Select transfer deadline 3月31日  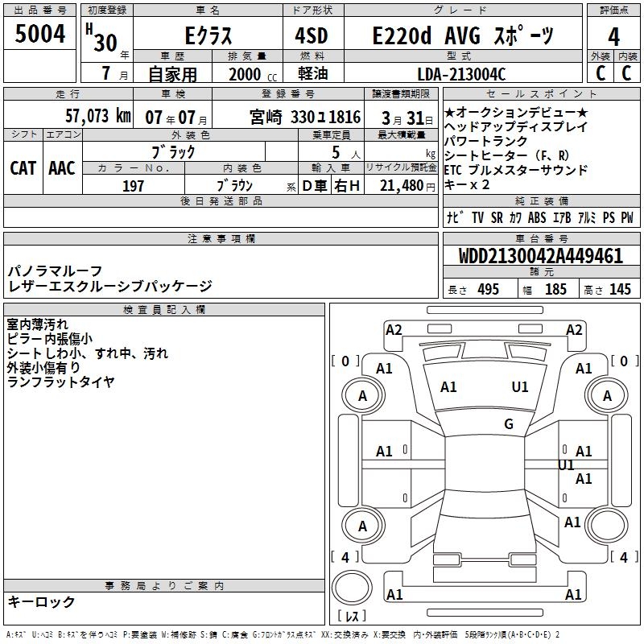pos(407,118)
